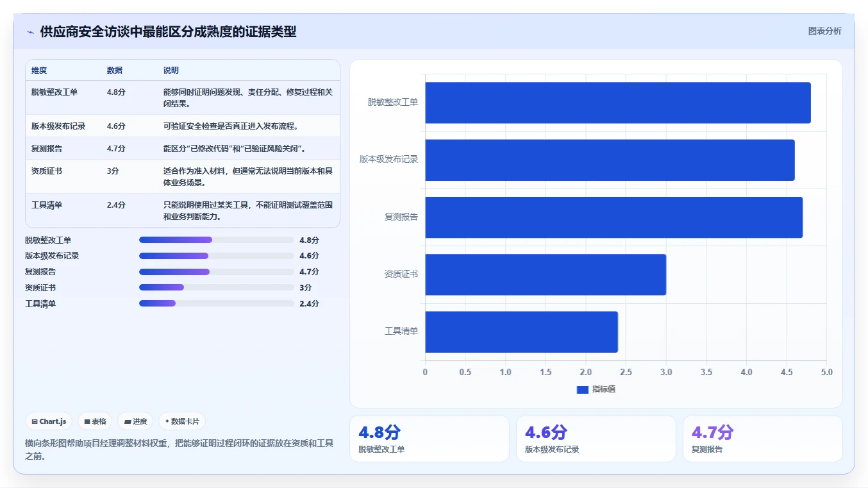Image resolution: width=868 pixels, height=488 pixels.
Task: Click the chart bar for 复测报告
Action: (x=613, y=217)
